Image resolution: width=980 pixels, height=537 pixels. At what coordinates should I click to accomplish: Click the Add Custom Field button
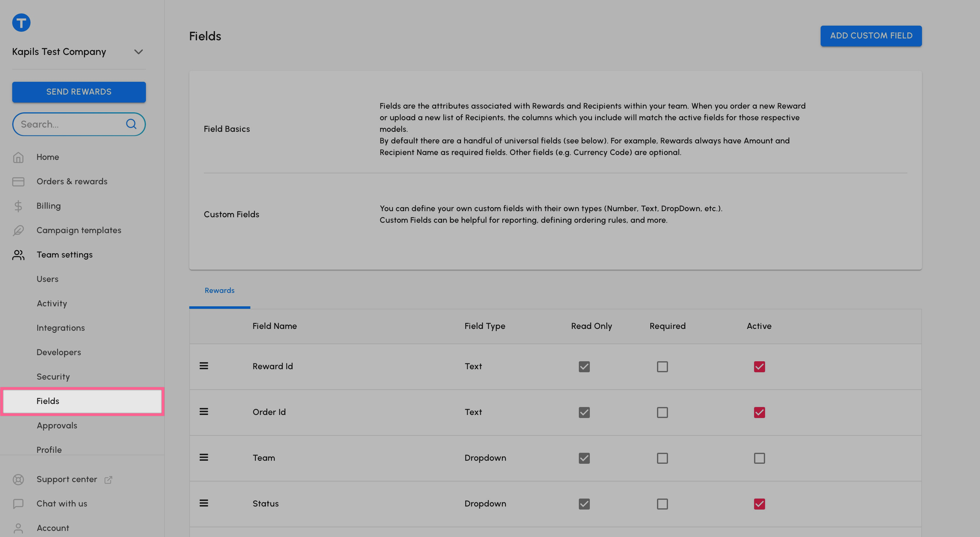[871, 36]
